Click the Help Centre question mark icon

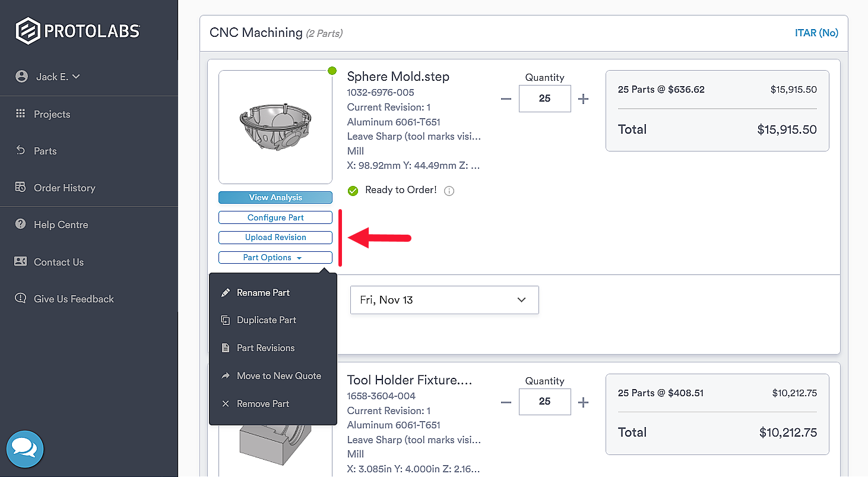pyautogui.click(x=21, y=224)
